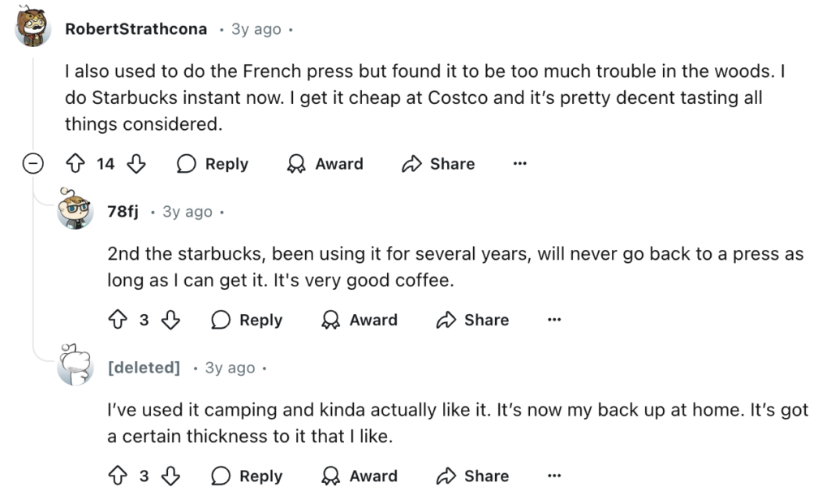The height and width of the screenshot is (504, 831).
Task: Reply to 78fj's comment
Action: 247,320
